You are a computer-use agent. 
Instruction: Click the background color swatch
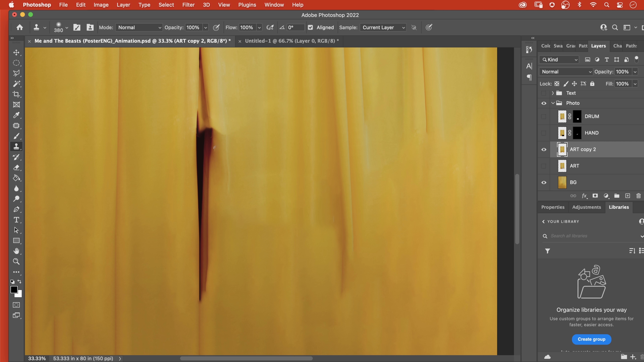pyautogui.click(x=19, y=295)
